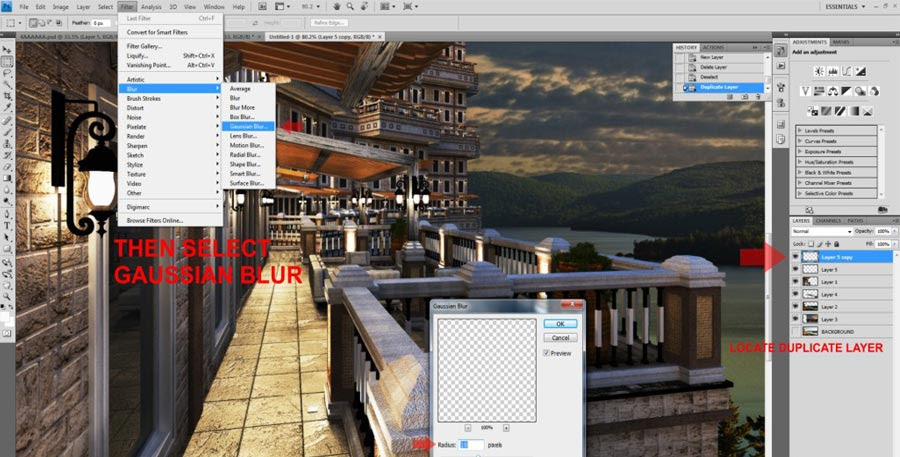Add a Photo Filter adjustment

pyautogui.click(x=860, y=91)
